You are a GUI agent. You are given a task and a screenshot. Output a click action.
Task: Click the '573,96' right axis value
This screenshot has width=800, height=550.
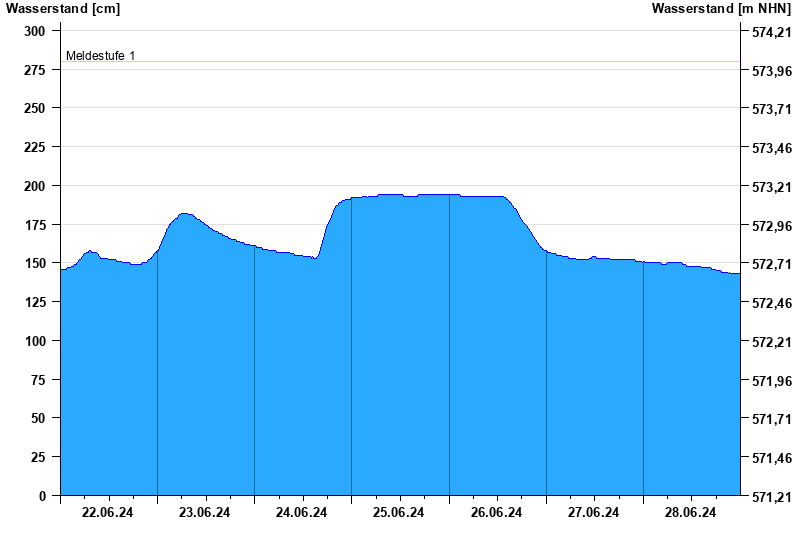(772, 71)
